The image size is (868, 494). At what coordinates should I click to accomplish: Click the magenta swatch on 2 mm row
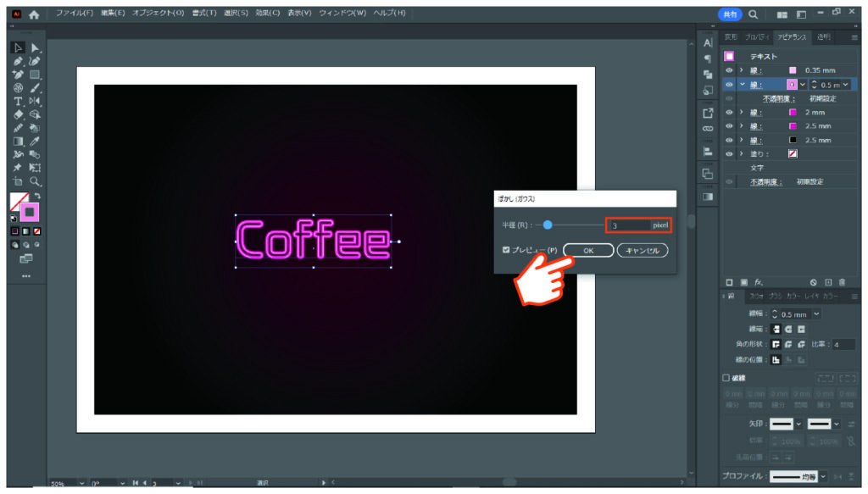click(793, 113)
